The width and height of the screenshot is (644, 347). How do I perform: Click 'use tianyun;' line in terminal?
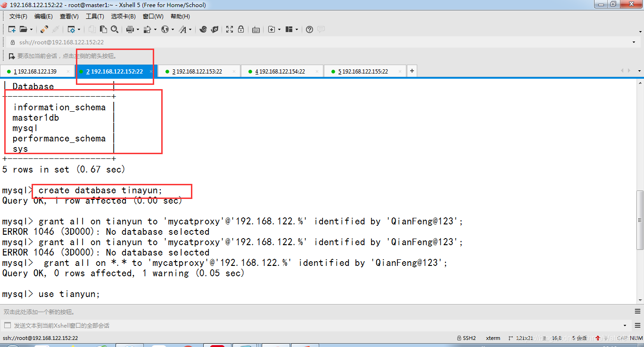pyautogui.click(x=69, y=294)
